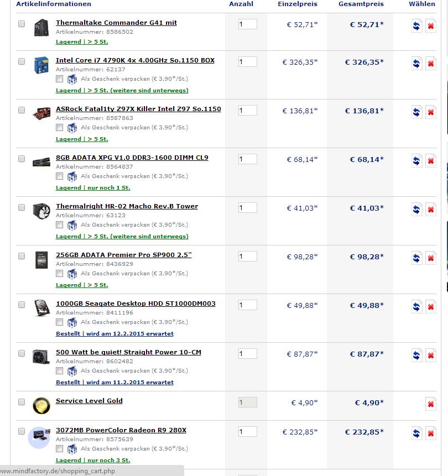Viewport: 448px width, 476px height.
Task: Open stock info 'Lagernd | nur noch 1 St.'
Action: [93, 188]
